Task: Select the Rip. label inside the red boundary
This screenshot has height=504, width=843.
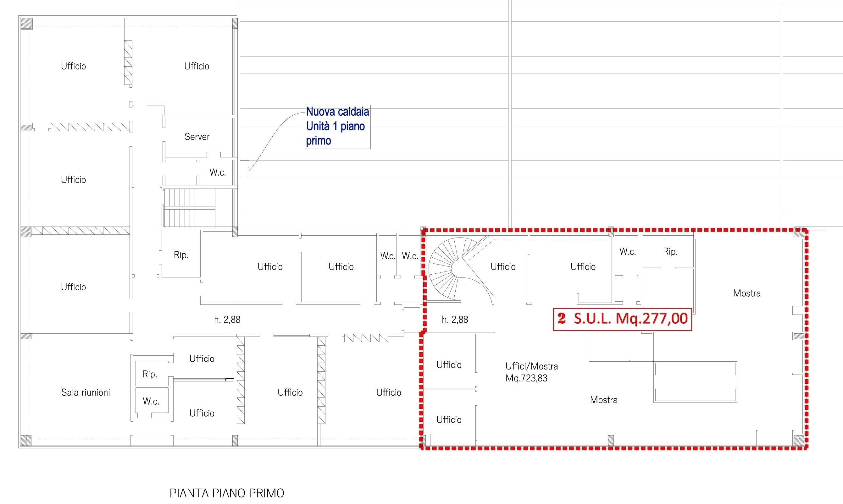Action: pyautogui.click(x=670, y=251)
